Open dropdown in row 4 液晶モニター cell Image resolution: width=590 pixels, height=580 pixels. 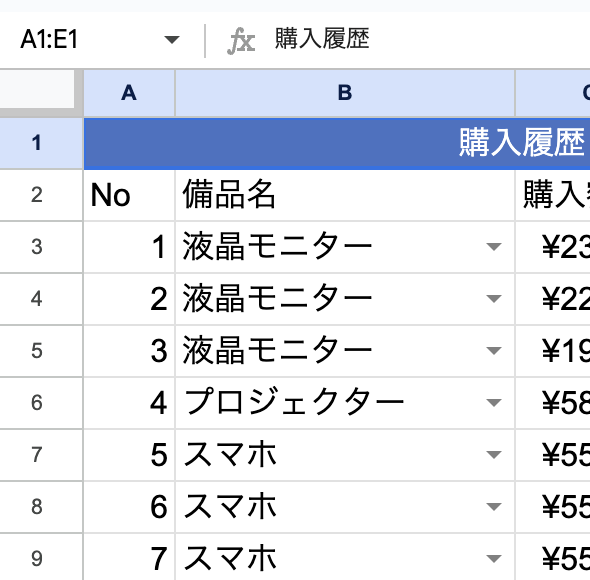click(x=494, y=299)
